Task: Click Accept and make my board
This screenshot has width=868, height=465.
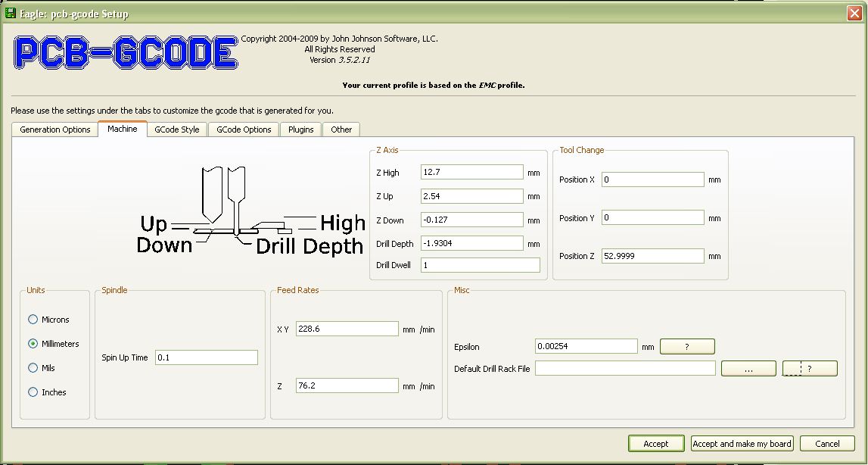Action: (x=741, y=444)
